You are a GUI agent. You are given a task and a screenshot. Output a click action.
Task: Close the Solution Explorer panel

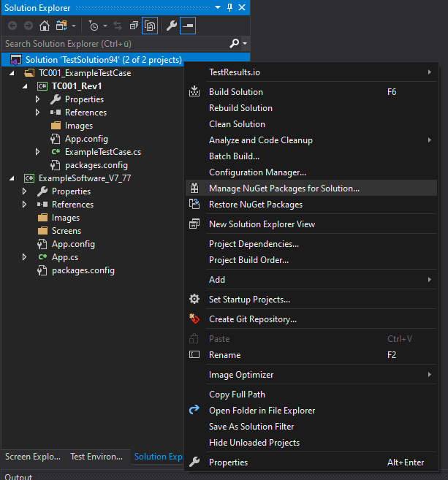pos(242,7)
